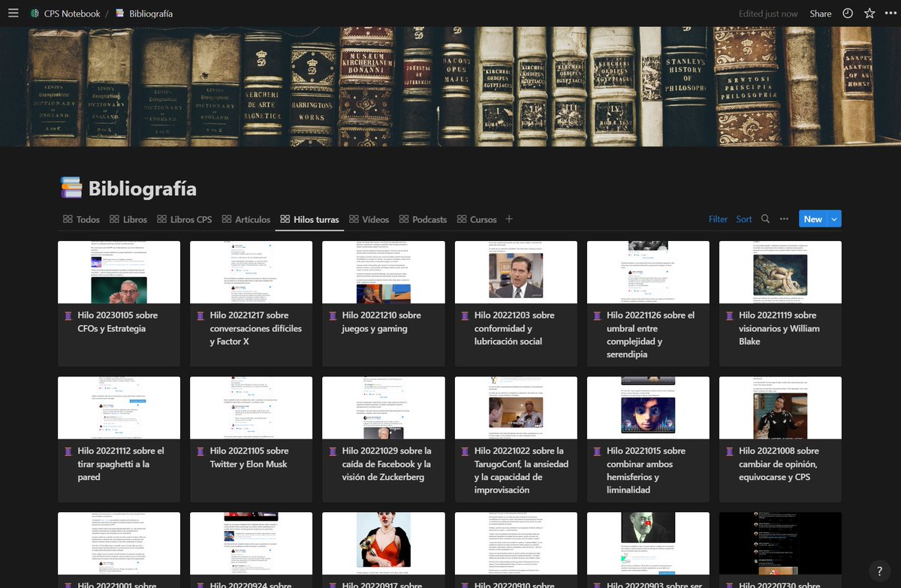Add a new view with the plus icon
This screenshot has height=588, width=901.
509,219
